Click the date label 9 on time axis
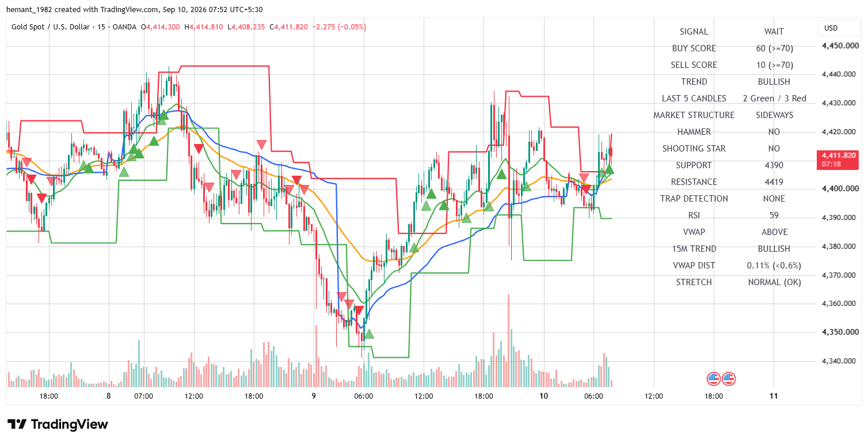 [x=314, y=396]
